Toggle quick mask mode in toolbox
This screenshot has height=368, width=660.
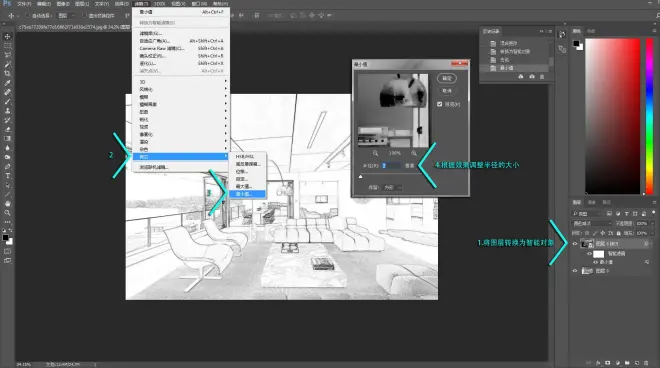click(x=8, y=251)
